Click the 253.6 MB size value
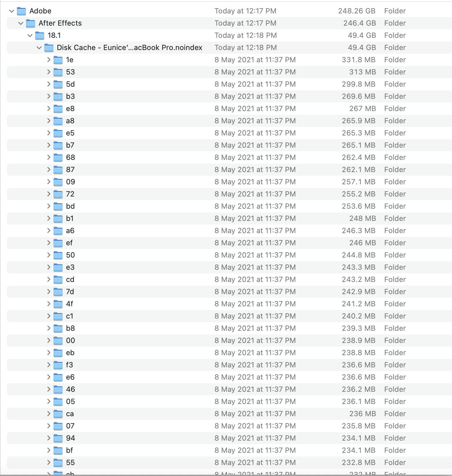This screenshot has width=452, height=476. pos(359,206)
